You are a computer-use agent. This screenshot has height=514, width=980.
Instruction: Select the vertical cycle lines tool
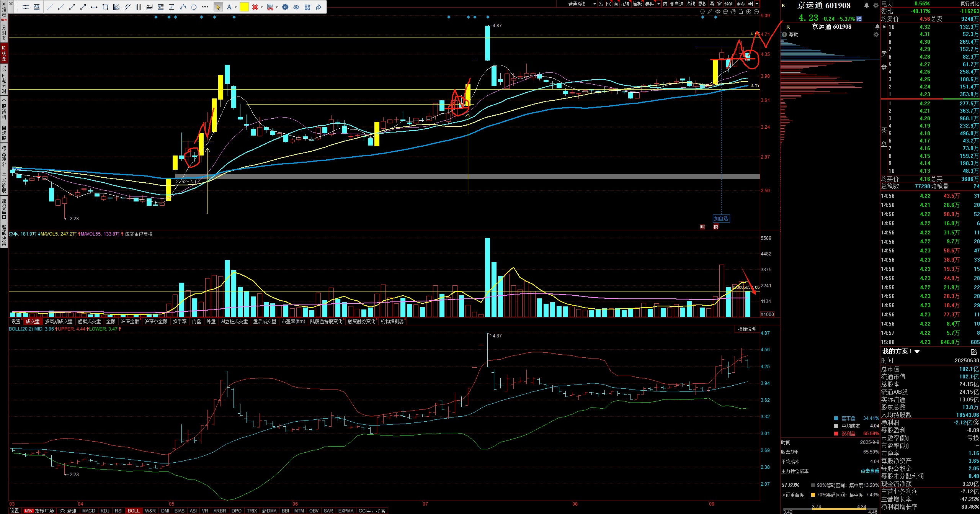click(x=139, y=7)
